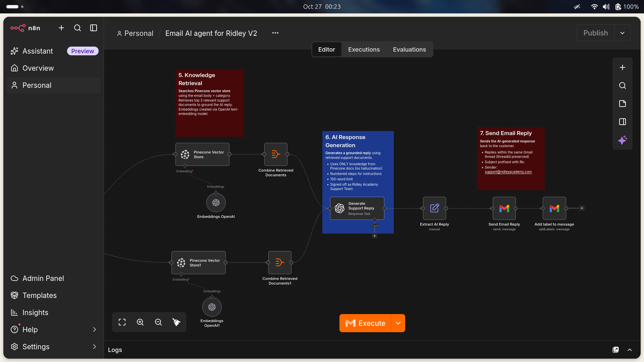Expand the Logs panel chevron
This screenshot has height=362, width=644.
630,350
